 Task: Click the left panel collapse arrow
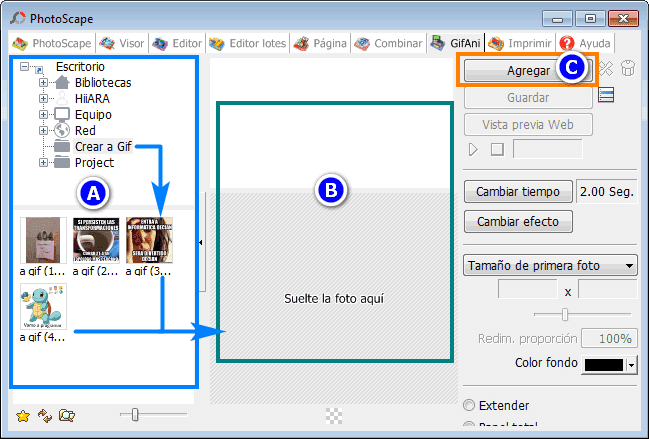pos(201,243)
